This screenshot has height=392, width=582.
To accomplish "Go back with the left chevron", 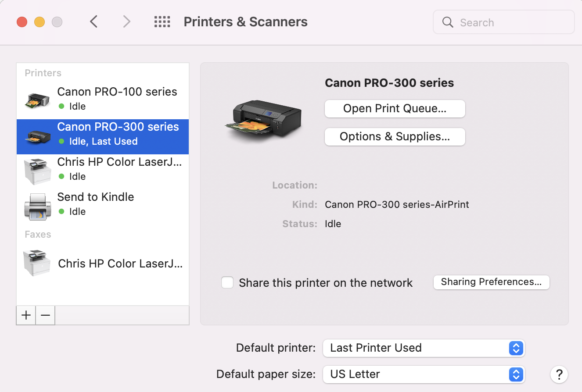I will (x=93, y=22).
